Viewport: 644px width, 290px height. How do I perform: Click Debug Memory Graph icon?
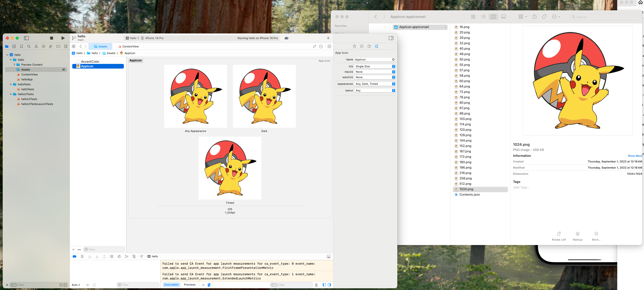click(x=127, y=257)
